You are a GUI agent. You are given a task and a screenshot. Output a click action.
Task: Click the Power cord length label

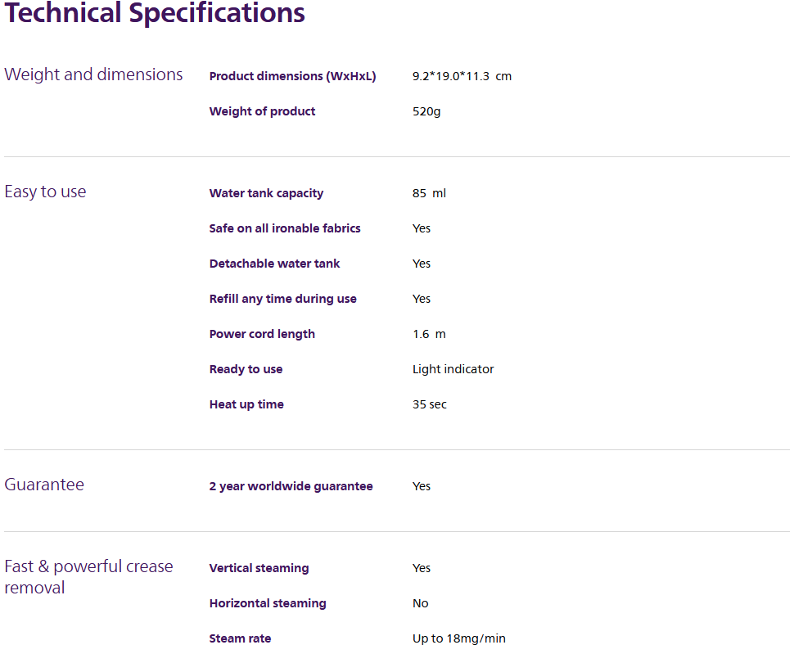coord(262,334)
